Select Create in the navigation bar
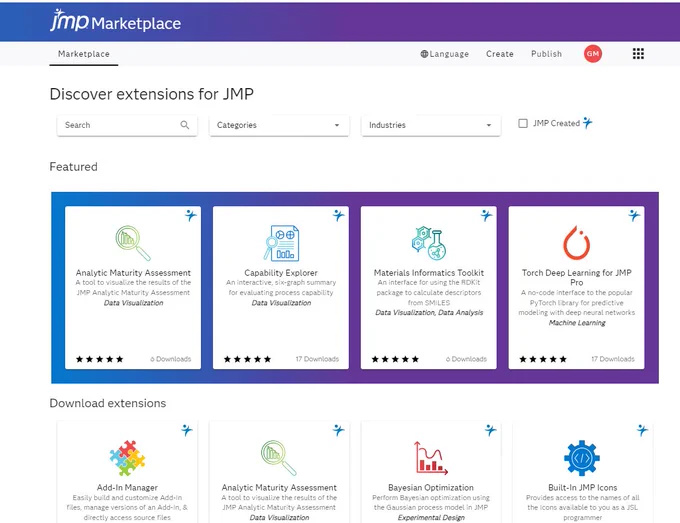 pos(500,54)
